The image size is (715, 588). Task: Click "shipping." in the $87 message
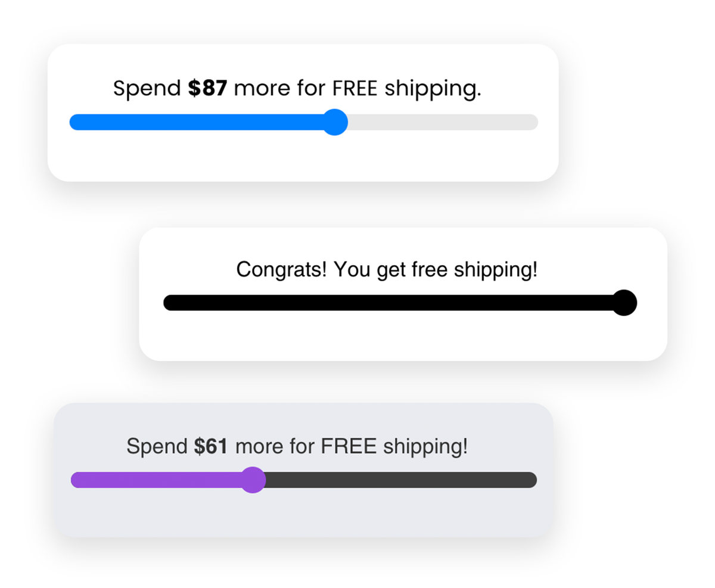[x=433, y=89]
